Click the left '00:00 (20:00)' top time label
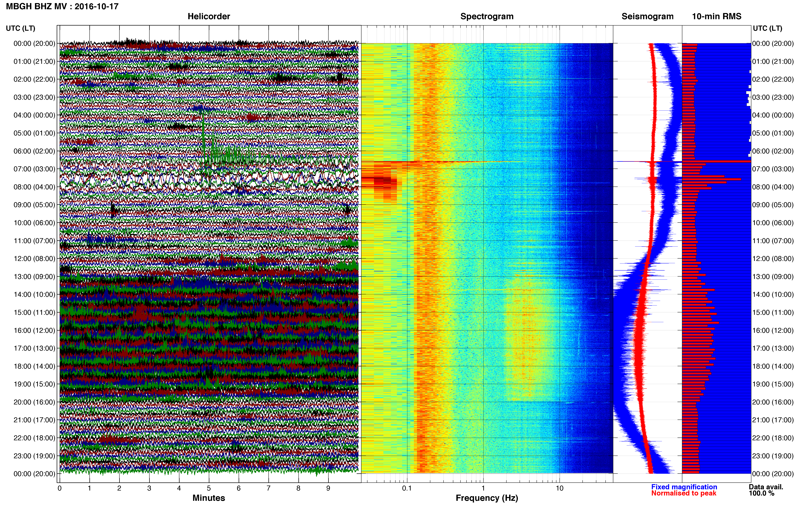This screenshot has width=812, height=508. tap(34, 43)
